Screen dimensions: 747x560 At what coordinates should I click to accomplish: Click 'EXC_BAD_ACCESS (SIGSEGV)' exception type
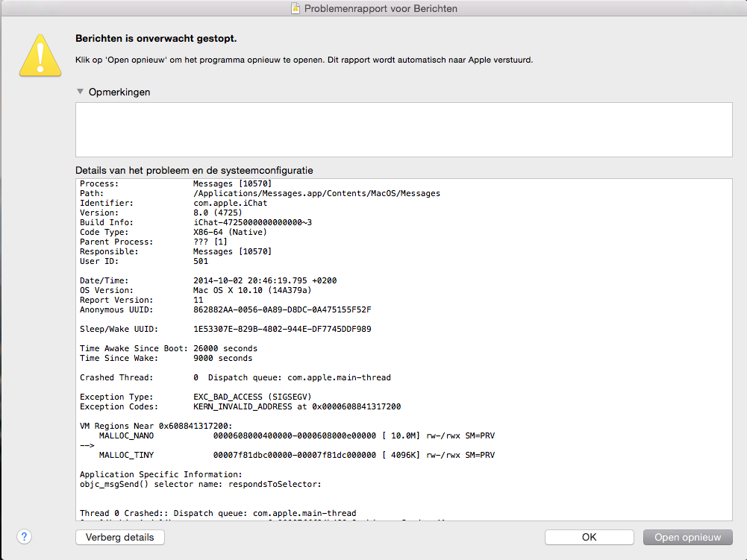coord(252,397)
